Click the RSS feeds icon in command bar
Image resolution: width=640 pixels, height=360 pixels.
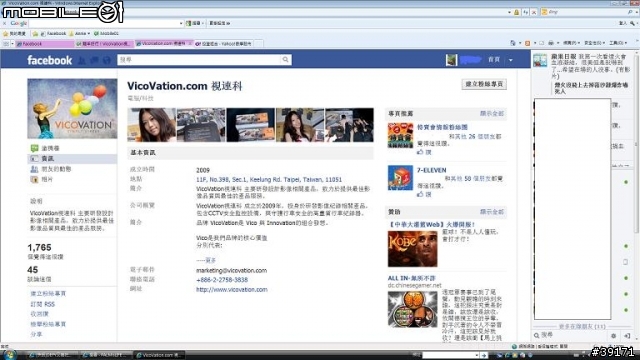tap(527, 43)
